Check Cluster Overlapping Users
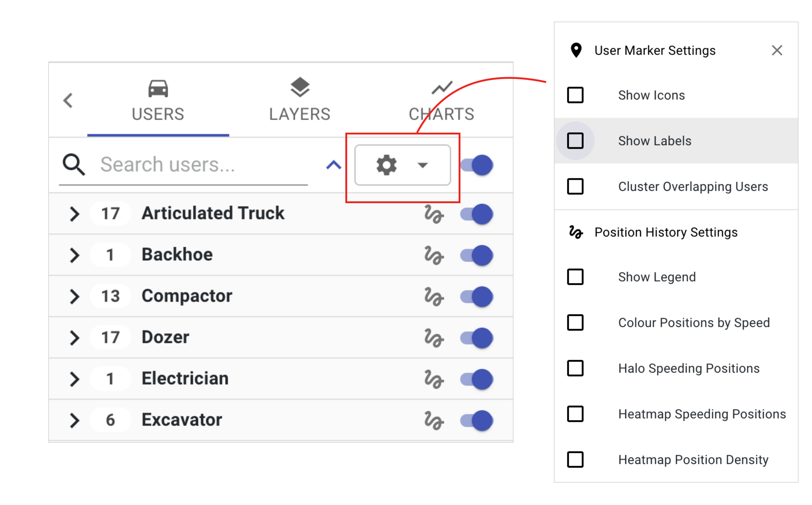 pos(575,186)
